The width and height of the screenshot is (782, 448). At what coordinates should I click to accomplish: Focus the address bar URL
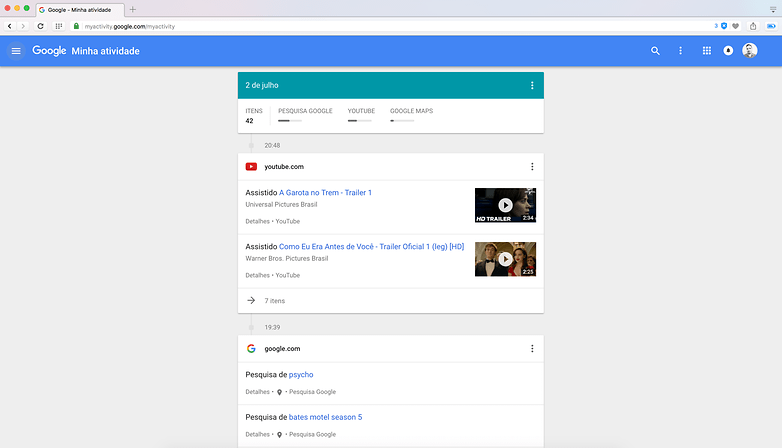coord(130,26)
